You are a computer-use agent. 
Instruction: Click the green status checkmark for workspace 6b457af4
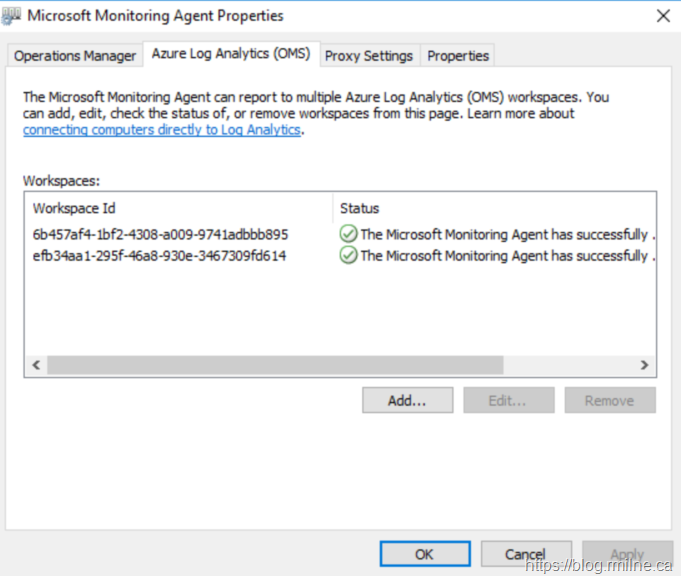pos(348,234)
